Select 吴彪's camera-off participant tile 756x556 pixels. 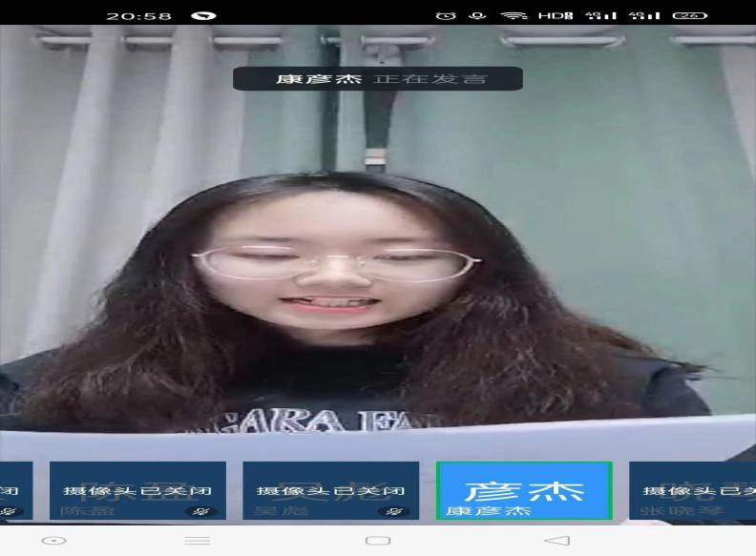(x=330, y=490)
